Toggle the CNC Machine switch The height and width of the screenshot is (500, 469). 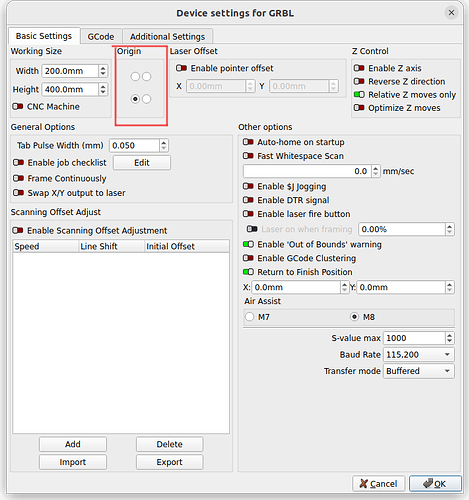click(x=18, y=107)
